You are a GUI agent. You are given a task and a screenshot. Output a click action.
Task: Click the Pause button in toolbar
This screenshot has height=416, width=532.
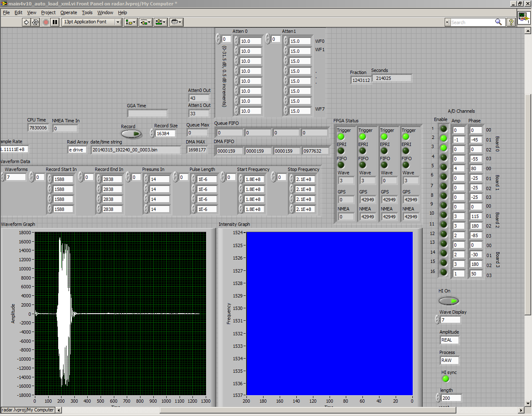pyautogui.click(x=55, y=22)
